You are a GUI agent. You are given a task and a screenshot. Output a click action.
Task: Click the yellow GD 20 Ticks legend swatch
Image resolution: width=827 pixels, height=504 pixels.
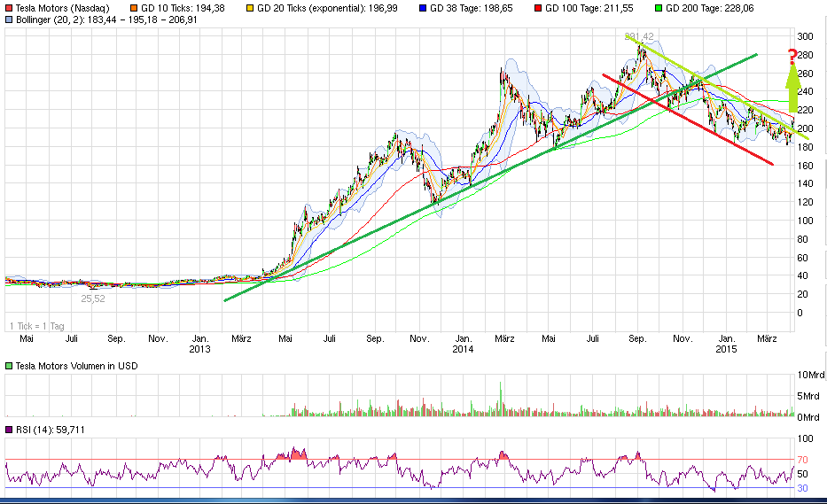point(250,9)
